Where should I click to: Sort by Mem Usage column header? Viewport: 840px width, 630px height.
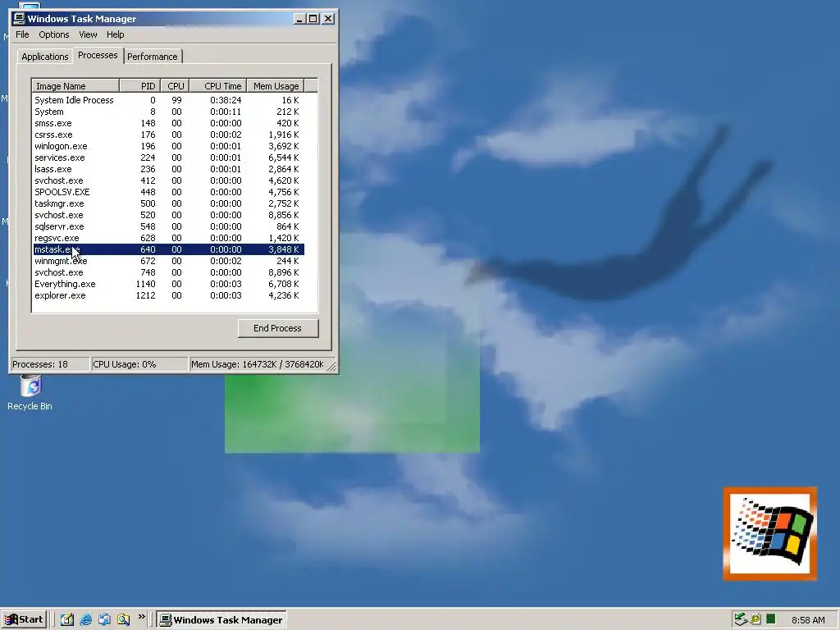276,85
